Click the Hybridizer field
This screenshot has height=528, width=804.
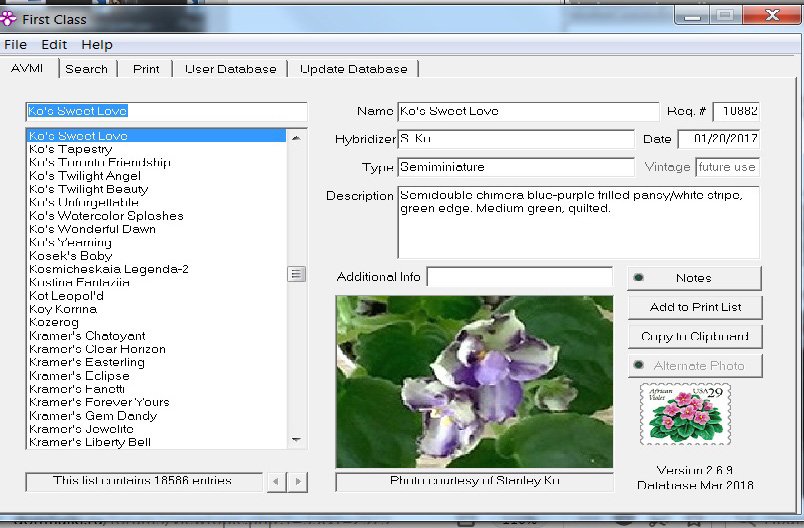pos(516,139)
